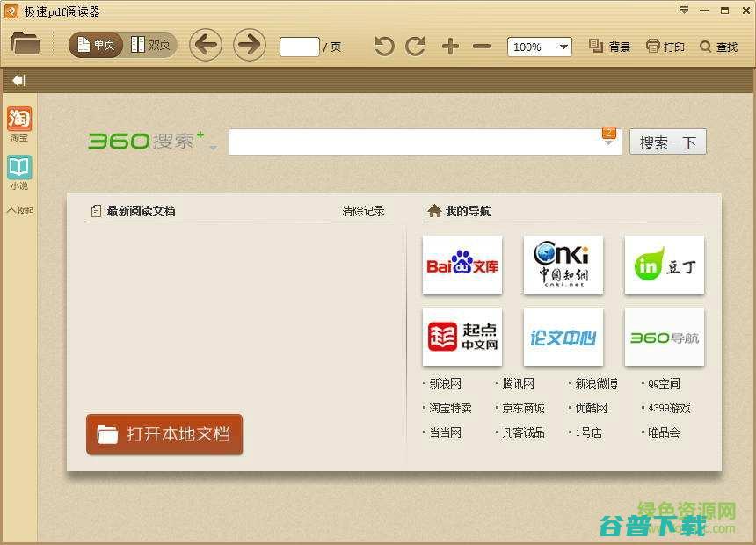Viewport: 756px width, 545px height.
Task: Switch to double page view 双页
Action: [150, 46]
